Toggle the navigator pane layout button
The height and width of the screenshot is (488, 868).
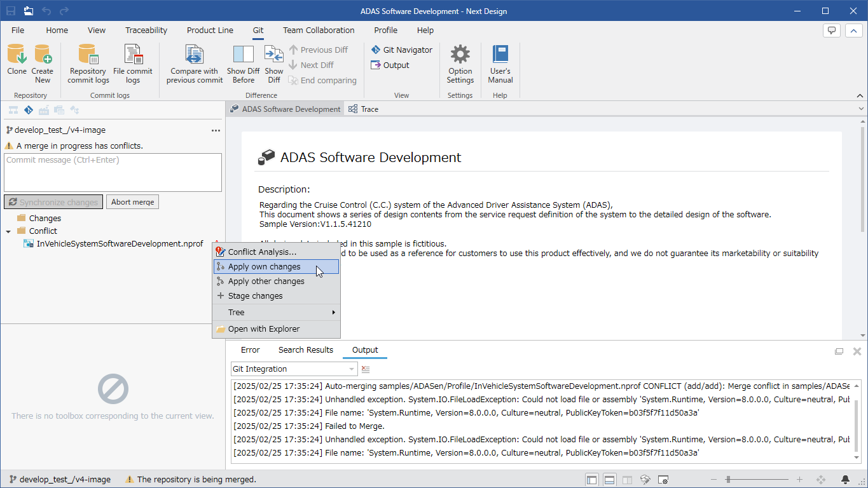(592, 480)
